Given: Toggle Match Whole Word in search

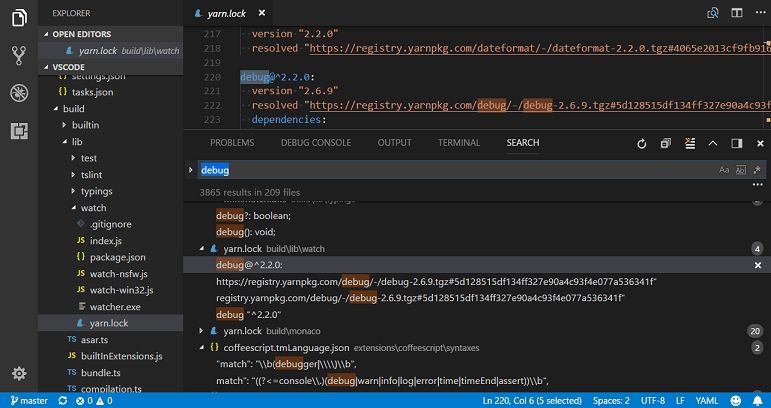Looking at the screenshot, I should 741,170.
